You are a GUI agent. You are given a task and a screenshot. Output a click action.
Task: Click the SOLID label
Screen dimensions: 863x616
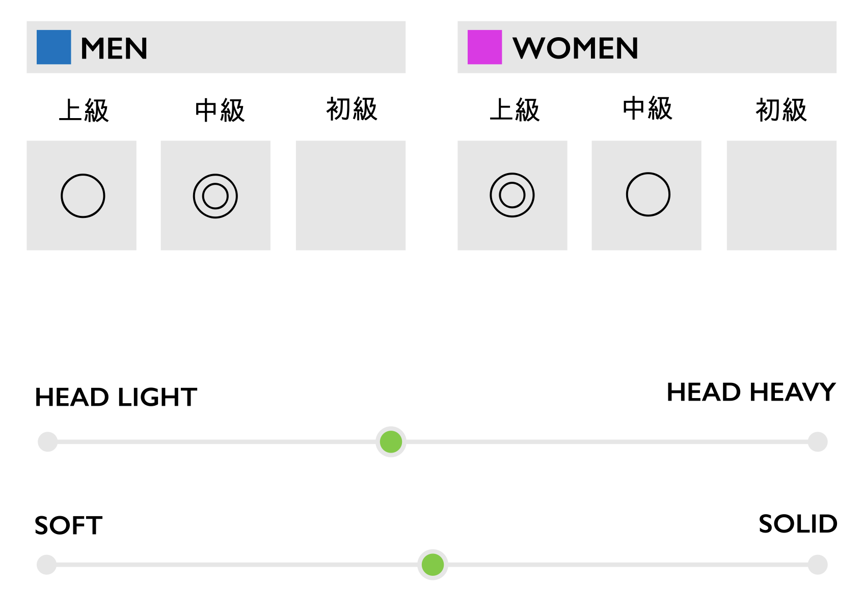point(798,524)
